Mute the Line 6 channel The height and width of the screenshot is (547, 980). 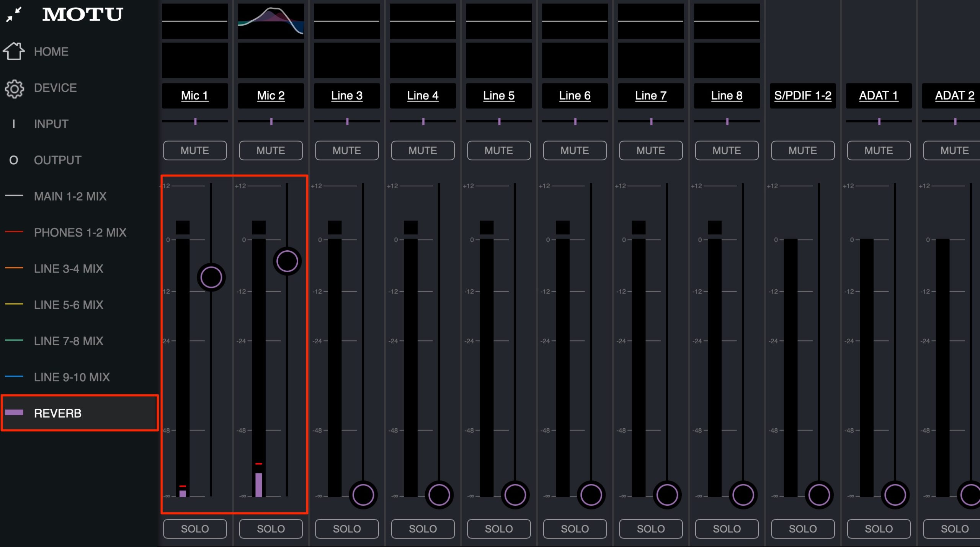575,150
